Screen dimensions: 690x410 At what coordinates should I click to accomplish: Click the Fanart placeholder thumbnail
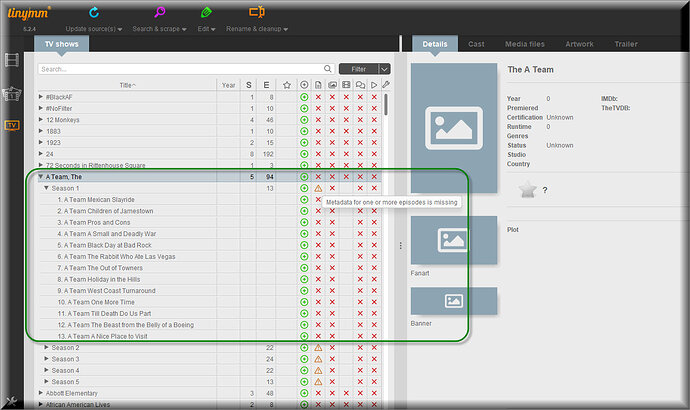[x=454, y=240]
